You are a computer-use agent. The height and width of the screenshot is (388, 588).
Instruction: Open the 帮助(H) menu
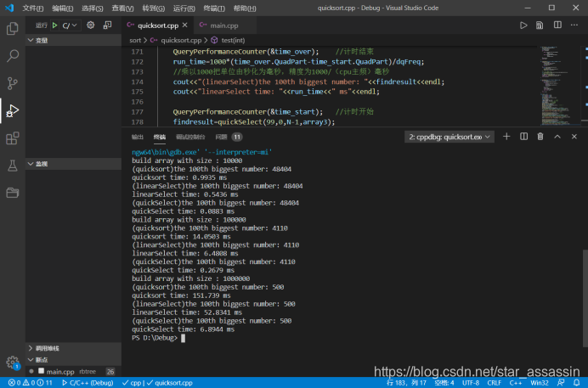coord(245,8)
